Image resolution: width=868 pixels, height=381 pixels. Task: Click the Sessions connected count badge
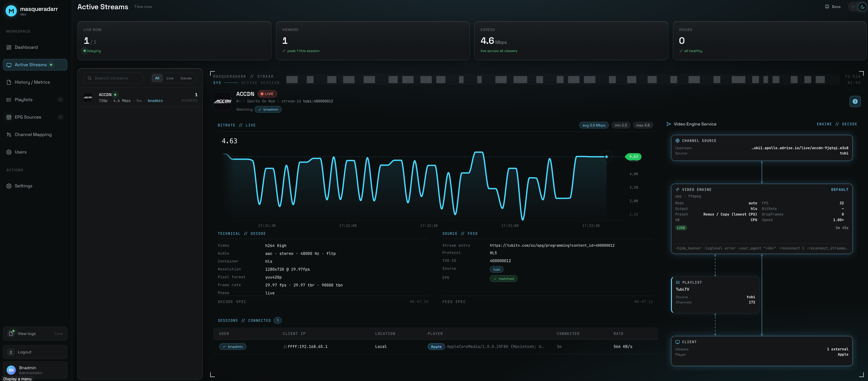pyautogui.click(x=278, y=321)
